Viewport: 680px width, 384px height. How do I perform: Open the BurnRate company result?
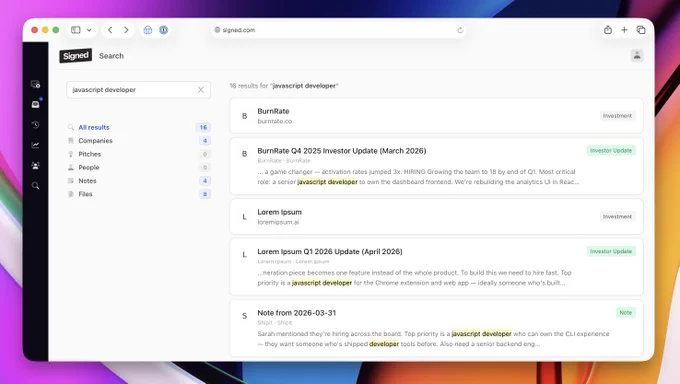click(436, 116)
